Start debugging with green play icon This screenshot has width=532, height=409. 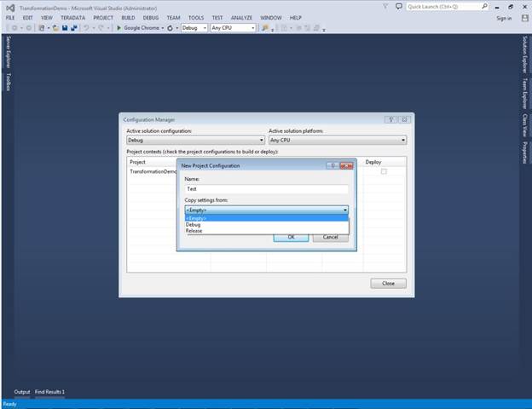[x=119, y=28]
